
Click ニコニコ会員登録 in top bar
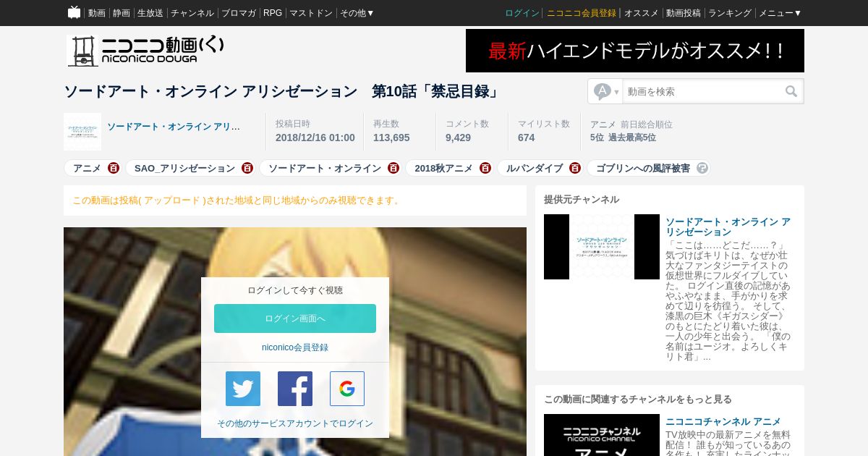pyautogui.click(x=582, y=13)
